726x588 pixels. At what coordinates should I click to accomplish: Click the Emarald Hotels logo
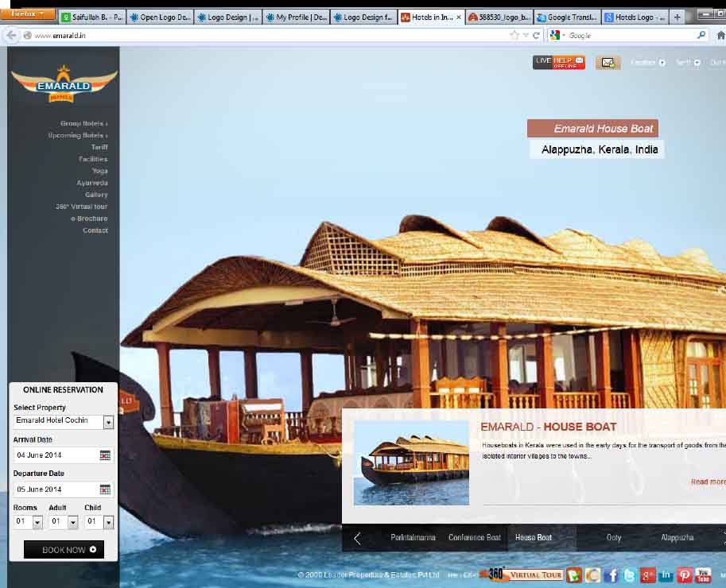click(x=64, y=83)
